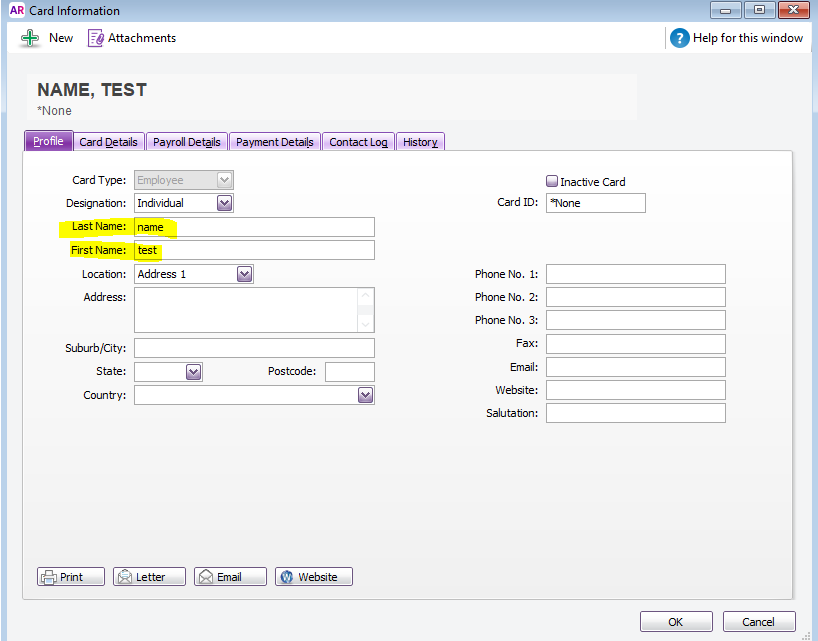Screen dimensions: 818x641
Task: Click the Letter envelope icon
Action: coord(124,577)
